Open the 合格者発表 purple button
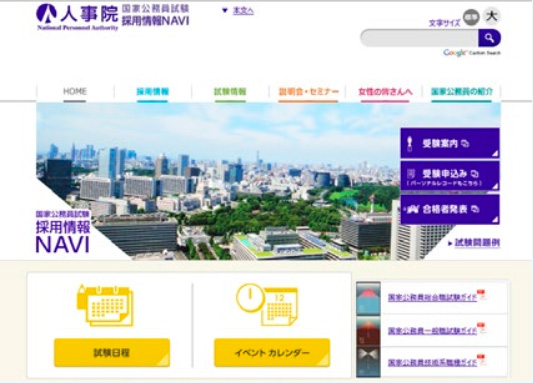The image size is (533, 383). click(x=450, y=209)
